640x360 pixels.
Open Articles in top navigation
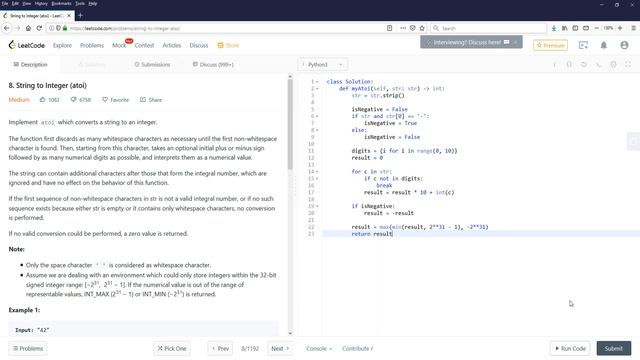coord(171,45)
